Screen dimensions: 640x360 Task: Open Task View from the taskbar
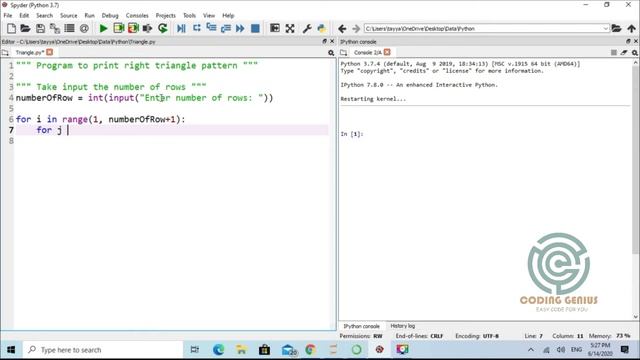point(195,350)
